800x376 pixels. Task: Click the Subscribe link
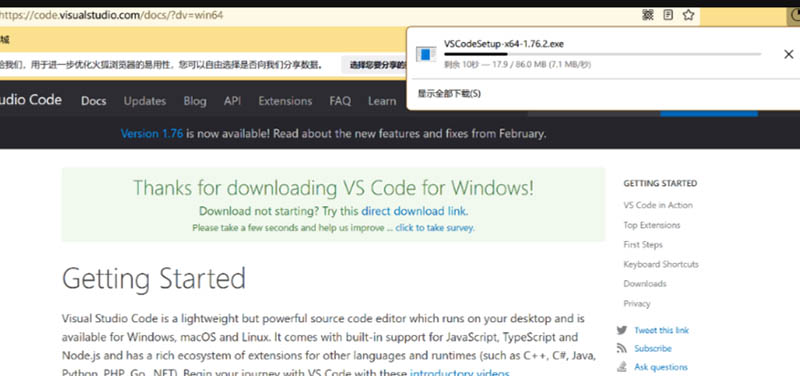tap(653, 348)
